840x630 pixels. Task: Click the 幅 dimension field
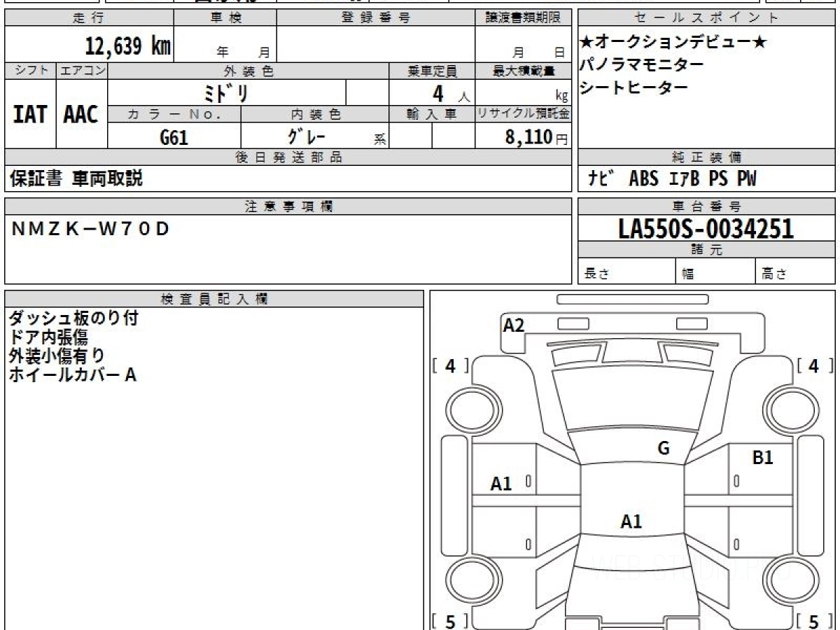pyautogui.click(x=716, y=272)
